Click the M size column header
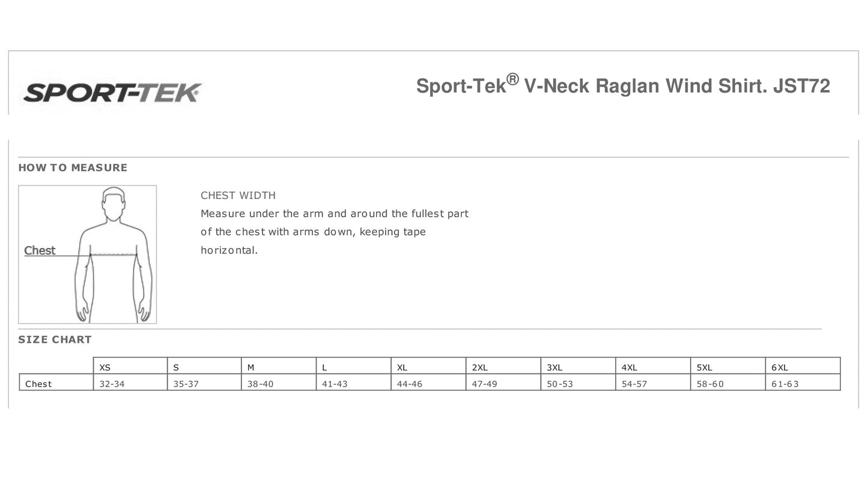The image size is (868, 478). (251, 367)
